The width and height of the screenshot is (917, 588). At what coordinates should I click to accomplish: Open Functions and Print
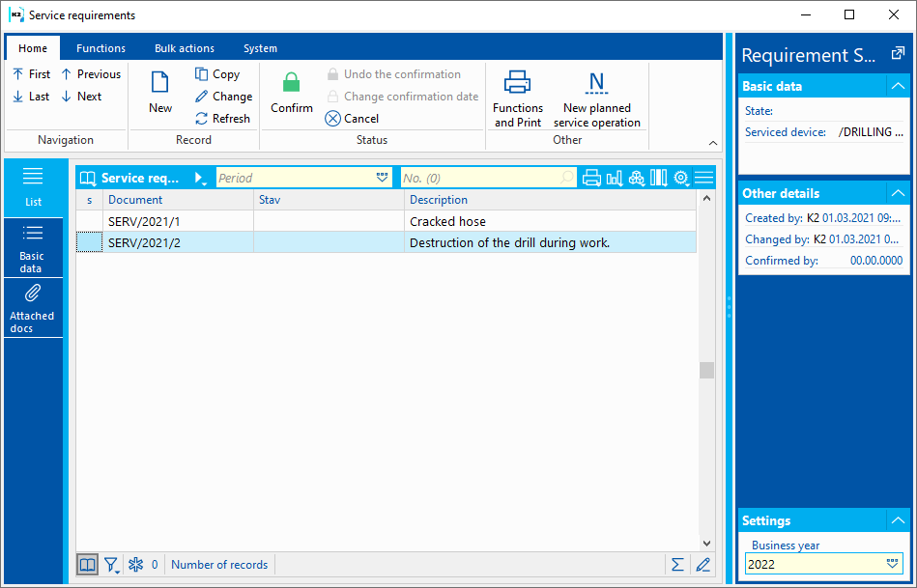pyautogui.click(x=518, y=98)
